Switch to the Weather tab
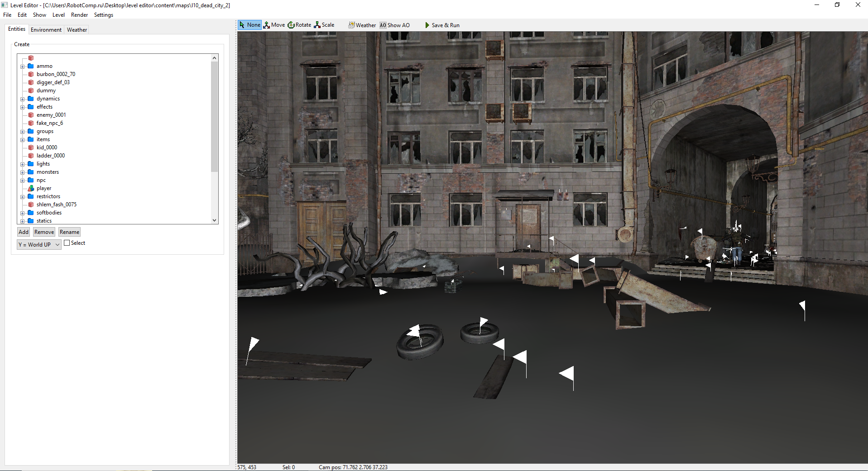Image resolution: width=868 pixels, height=471 pixels. click(x=77, y=30)
